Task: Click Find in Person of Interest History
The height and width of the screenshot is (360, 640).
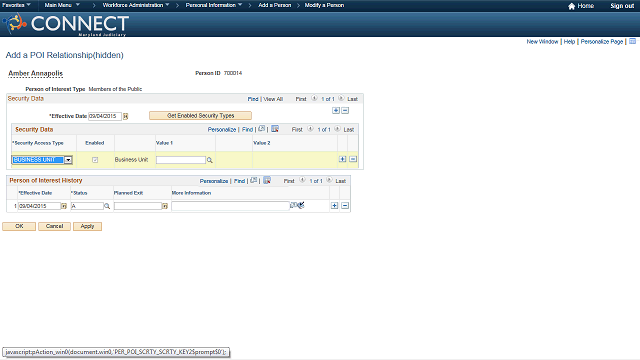Action: click(239, 181)
